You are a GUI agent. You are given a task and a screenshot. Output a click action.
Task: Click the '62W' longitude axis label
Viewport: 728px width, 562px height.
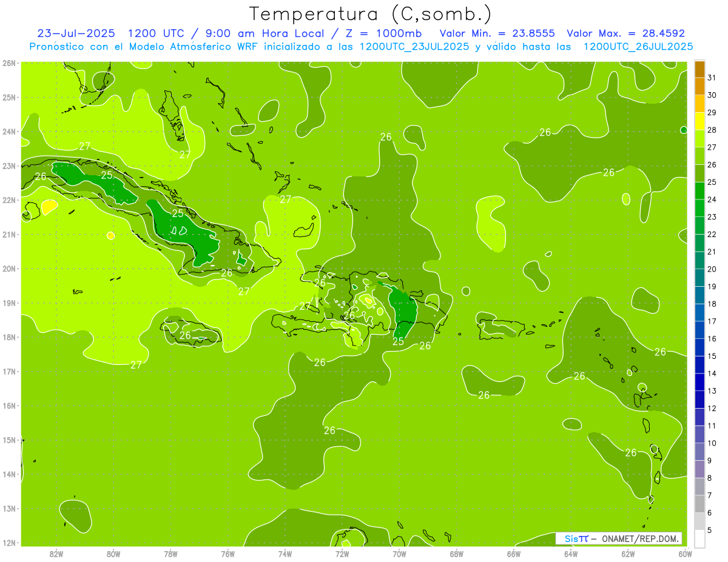pos(628,554)
